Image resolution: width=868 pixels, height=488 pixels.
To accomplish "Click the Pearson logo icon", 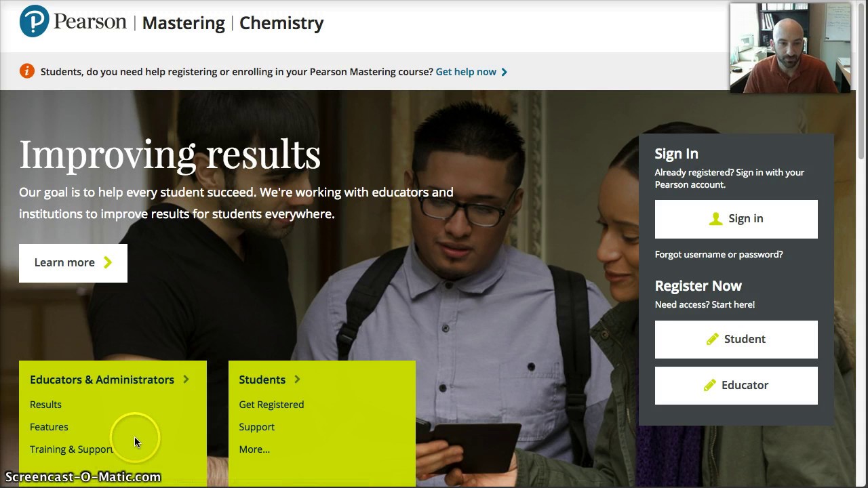I will pyautogui.click(x=35, y=21).
